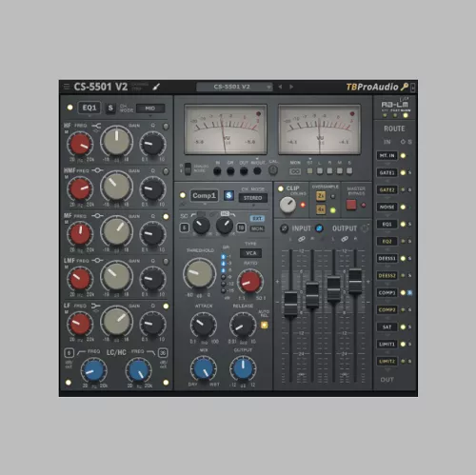Select the OUT meter source button
Image resolution: width=476 pixels, height=475 pixels.
pos(244,171)
